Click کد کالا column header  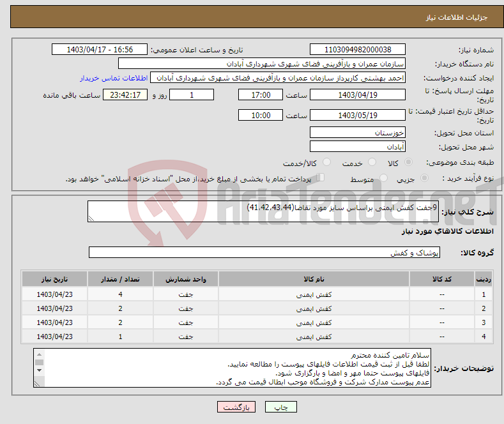coord(442,279)
